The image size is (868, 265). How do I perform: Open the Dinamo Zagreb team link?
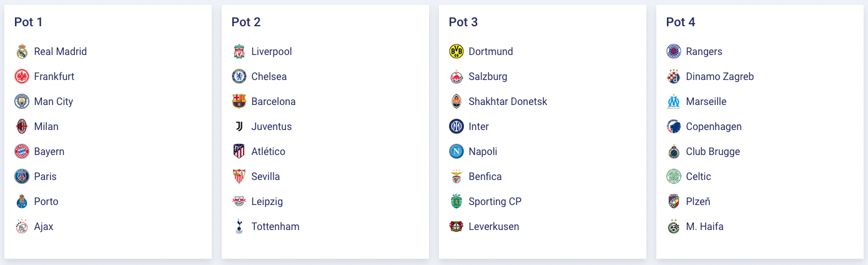(x=719, y=77)
